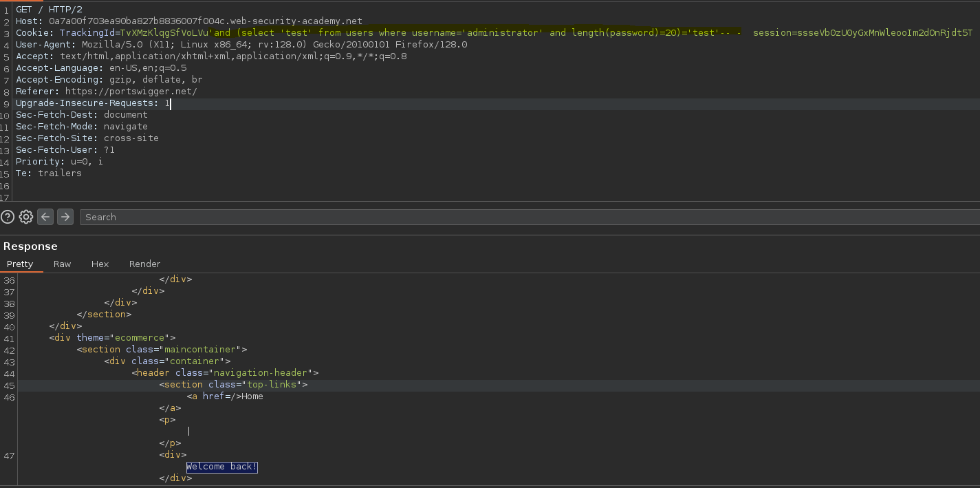
Task: Click the Host header value
Action: click(x=206, y=21)
